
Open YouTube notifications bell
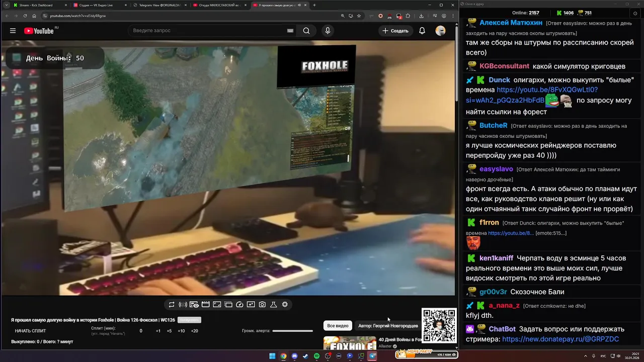(x=422, y=31)
